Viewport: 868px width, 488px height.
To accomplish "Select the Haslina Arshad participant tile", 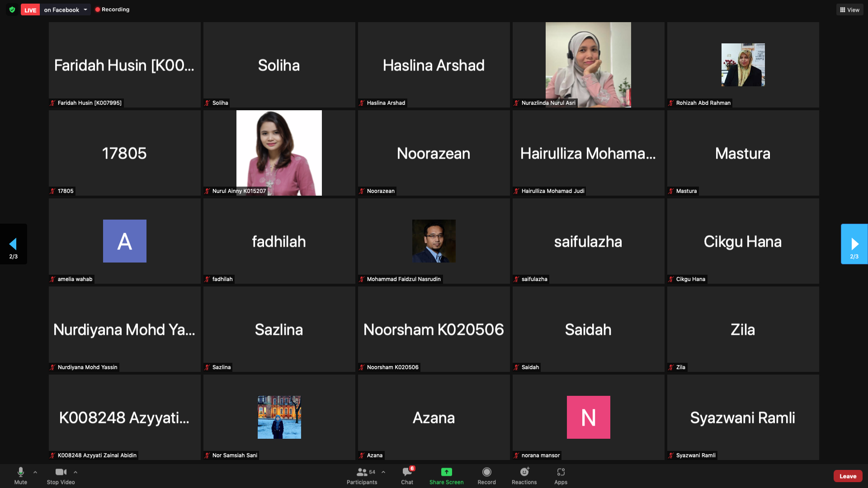I will pyautogui.click(x=434, y=65).
